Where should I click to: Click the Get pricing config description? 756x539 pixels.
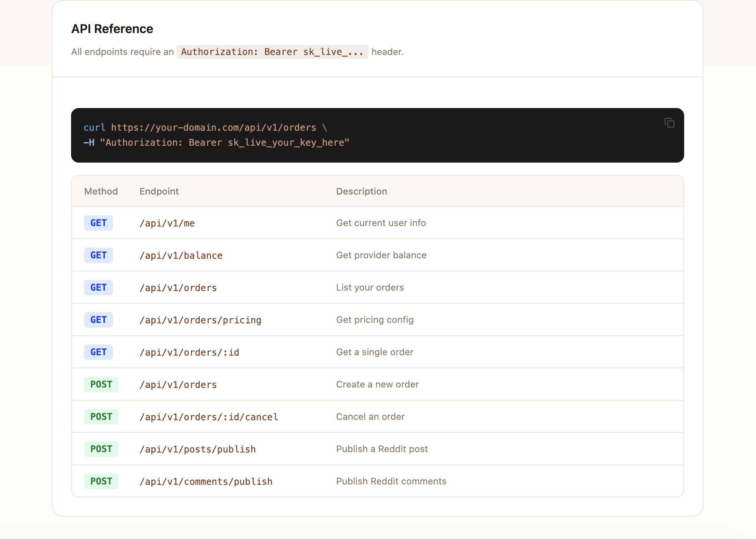tap(375, 320)
